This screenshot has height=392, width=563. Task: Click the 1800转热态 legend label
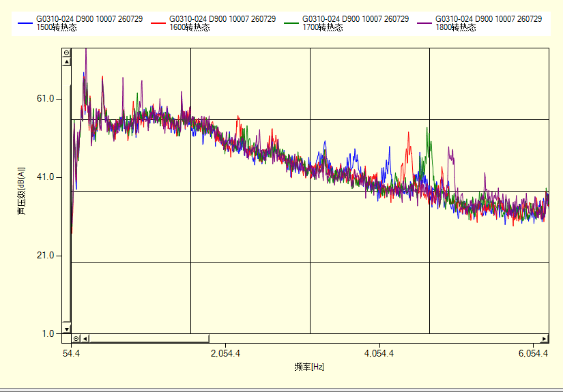click(x=489, y=23)
